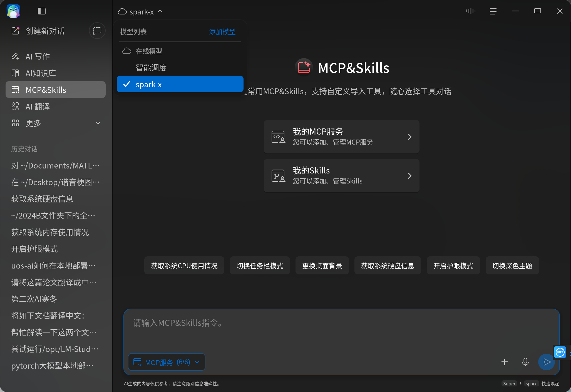
Task: Click the send message arrow button
Action: (546, 362)
